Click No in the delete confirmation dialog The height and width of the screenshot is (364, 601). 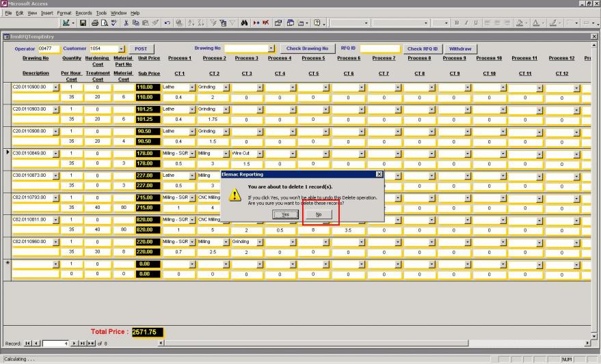319,214
